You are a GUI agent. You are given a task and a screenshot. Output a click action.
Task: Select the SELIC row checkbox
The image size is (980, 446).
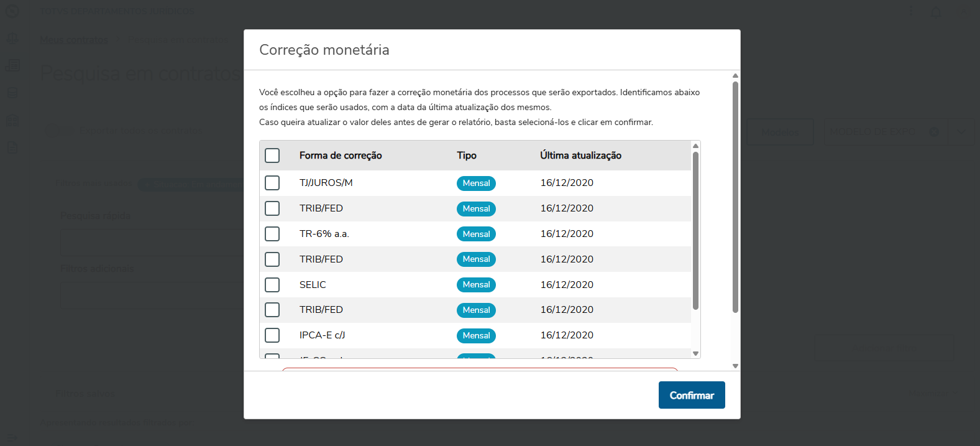point(272,285)
